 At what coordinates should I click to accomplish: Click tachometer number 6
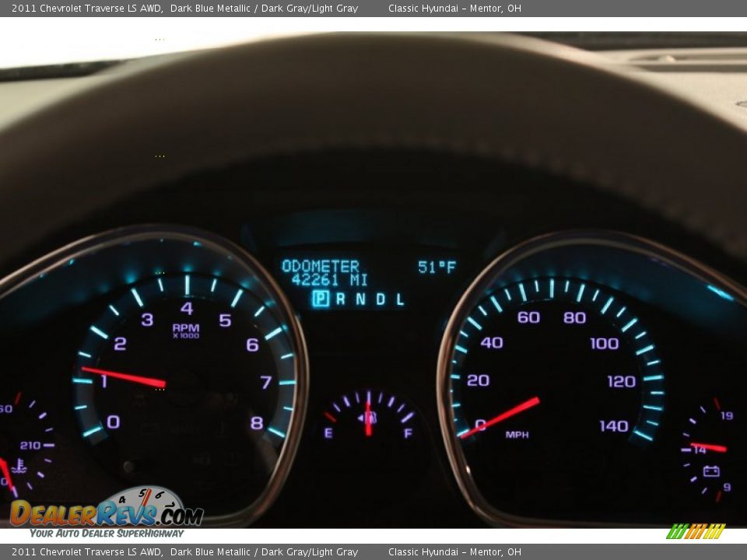(252, 345)
